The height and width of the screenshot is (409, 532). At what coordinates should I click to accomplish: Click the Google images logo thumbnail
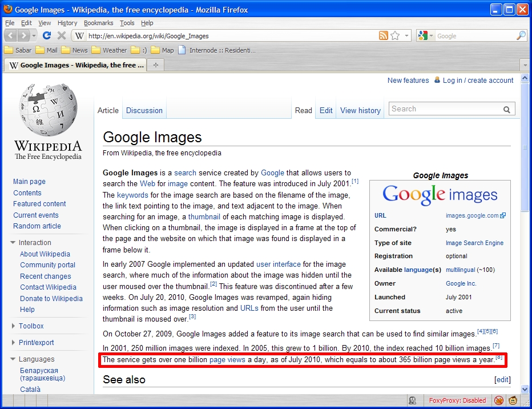coord(440,194)
